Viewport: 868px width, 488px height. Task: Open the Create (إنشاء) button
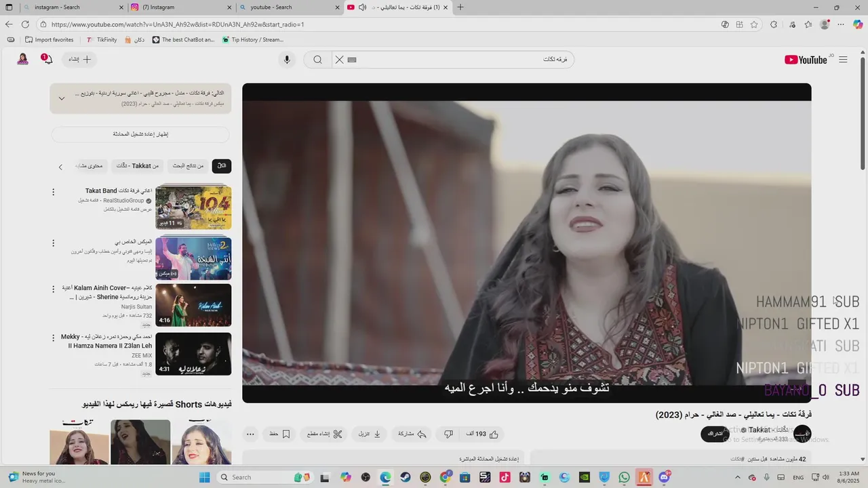pos(79,60)
